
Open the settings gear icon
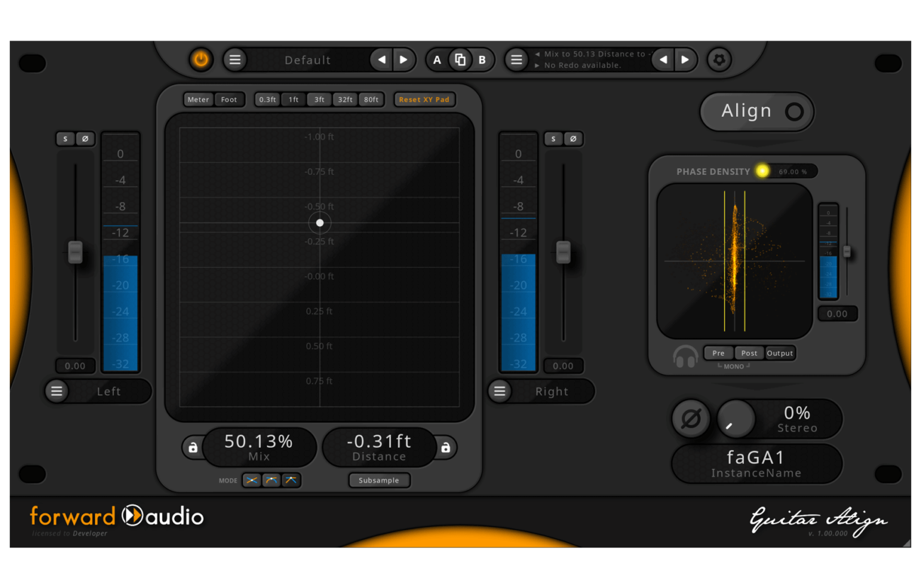pyautogui.click(x=719, y=60)
